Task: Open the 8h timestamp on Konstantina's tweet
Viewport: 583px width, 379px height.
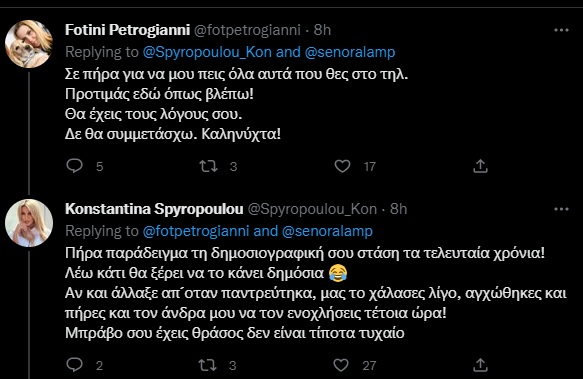Action: 399,209
